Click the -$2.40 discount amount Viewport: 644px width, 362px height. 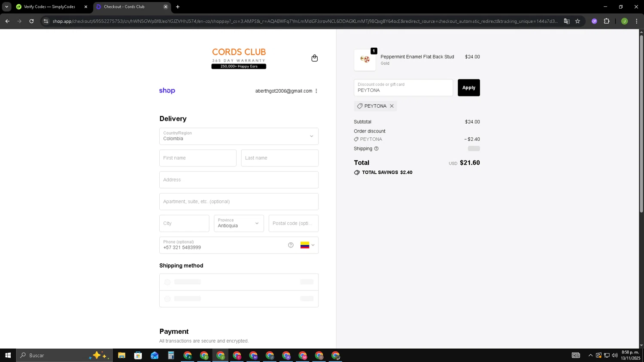(472, 139)
